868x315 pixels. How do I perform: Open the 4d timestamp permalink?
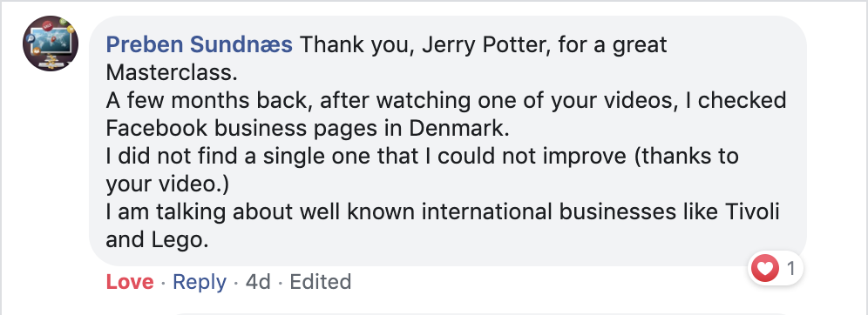tap(258, 282)
